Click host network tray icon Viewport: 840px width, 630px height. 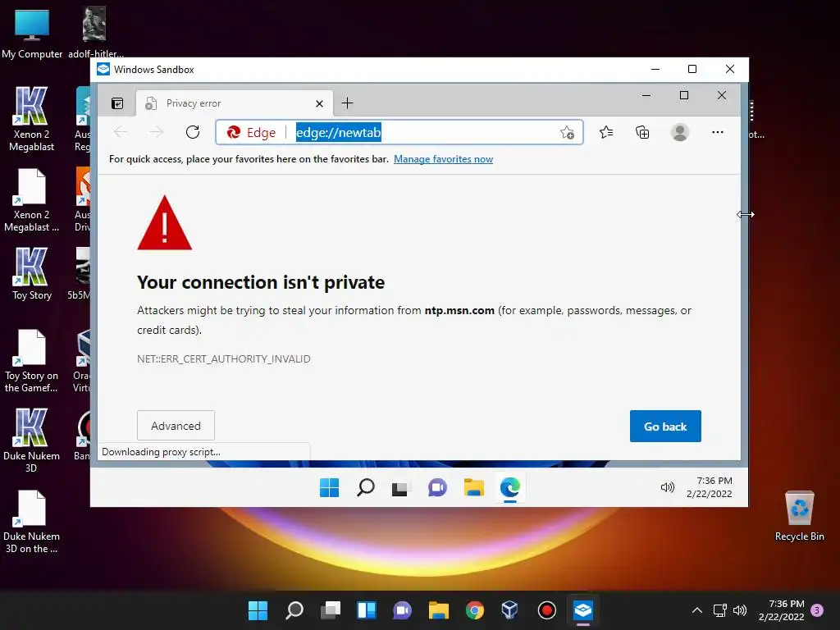pos(720,610)
